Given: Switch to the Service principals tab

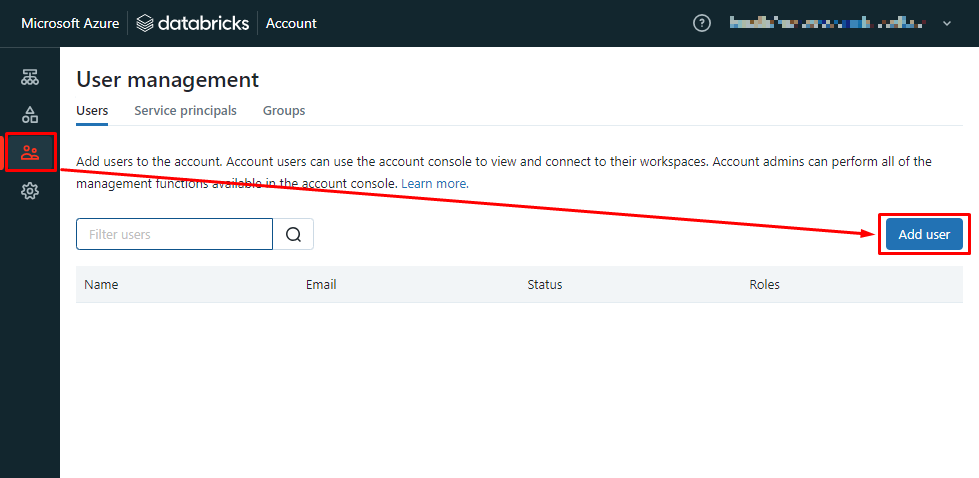Looking at the screenshot, I should point(185,111).
